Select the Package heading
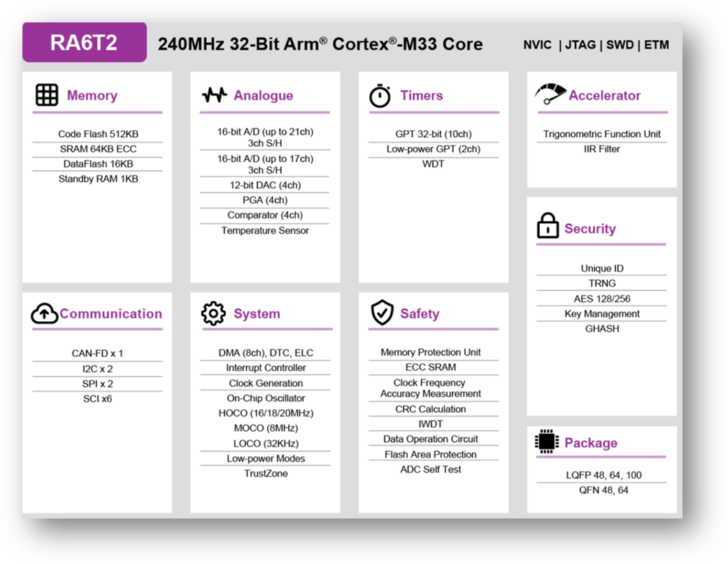The width and height of the screenshot is (728, 564). pyautogui.click(x=591, y=443)
